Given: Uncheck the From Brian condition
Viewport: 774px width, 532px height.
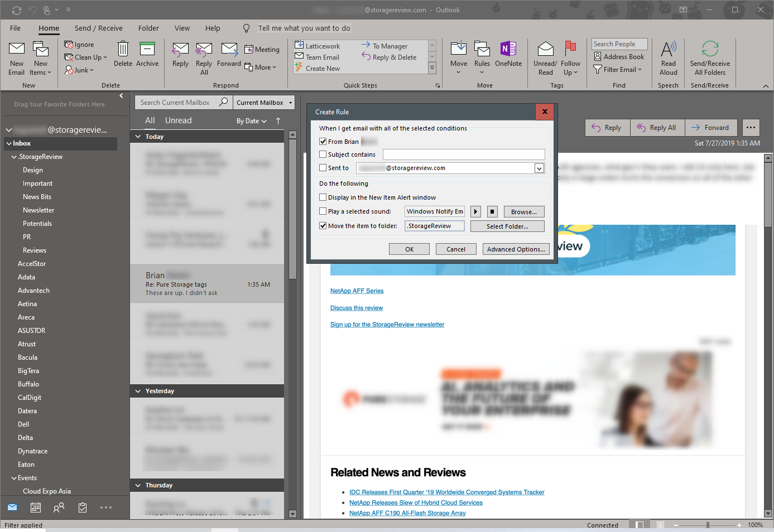Looking at the screenshot, I should click(x=323, y=141).
